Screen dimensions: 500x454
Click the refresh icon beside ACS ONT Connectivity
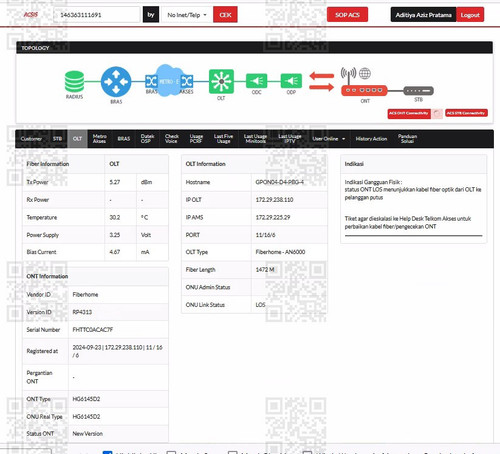point(438,114)
